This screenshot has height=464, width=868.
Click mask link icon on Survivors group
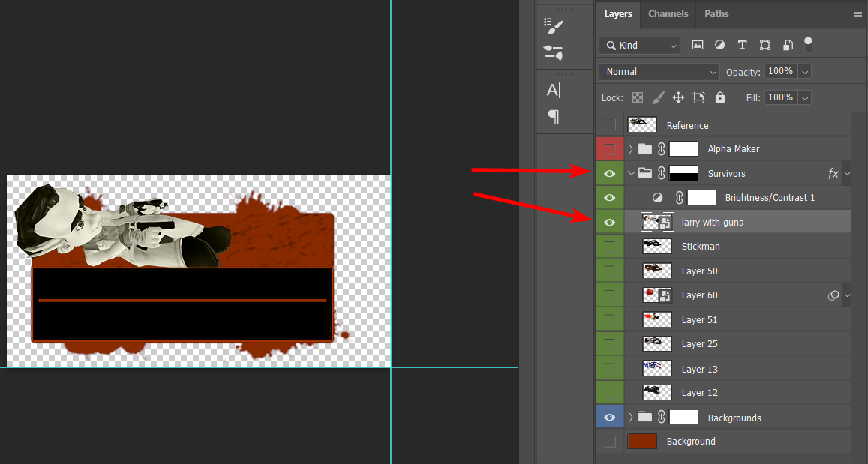tap(662, 174)
